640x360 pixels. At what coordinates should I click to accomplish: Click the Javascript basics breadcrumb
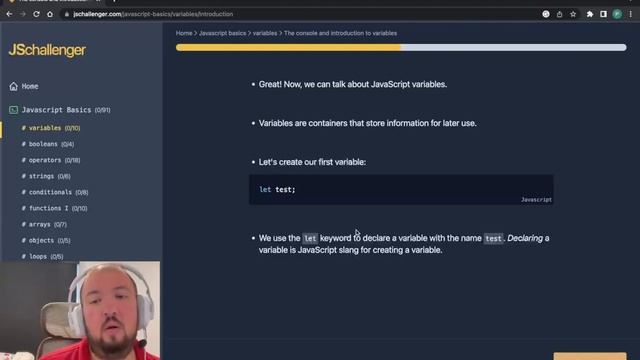tap(222, 33)
